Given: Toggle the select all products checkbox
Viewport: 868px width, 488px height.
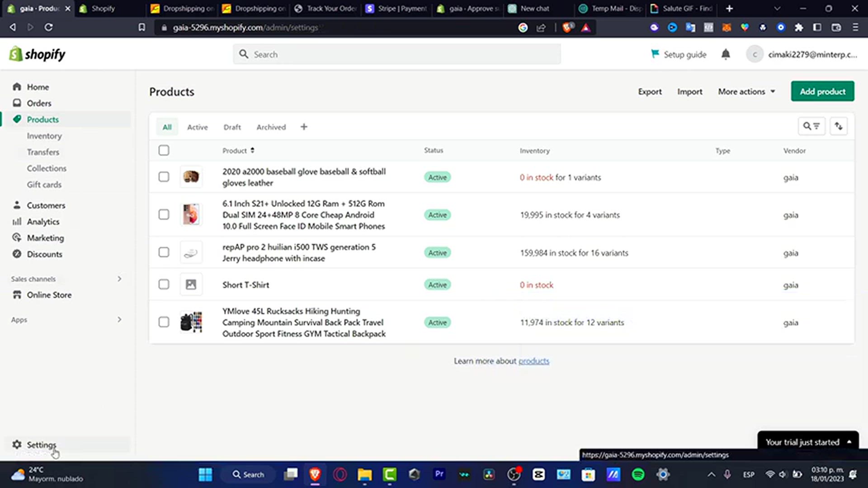Looking at the screenshot, I should [x=164, y=150].
